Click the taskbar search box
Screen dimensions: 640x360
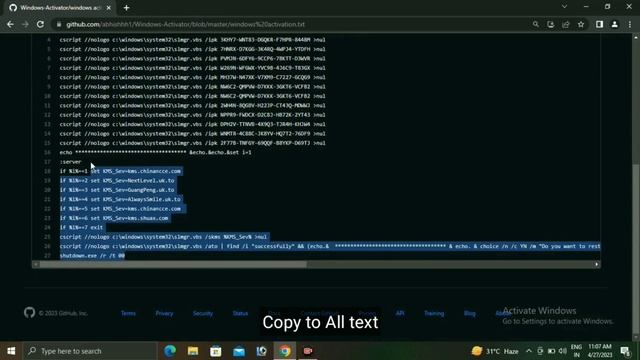click(x=91, y=351)
